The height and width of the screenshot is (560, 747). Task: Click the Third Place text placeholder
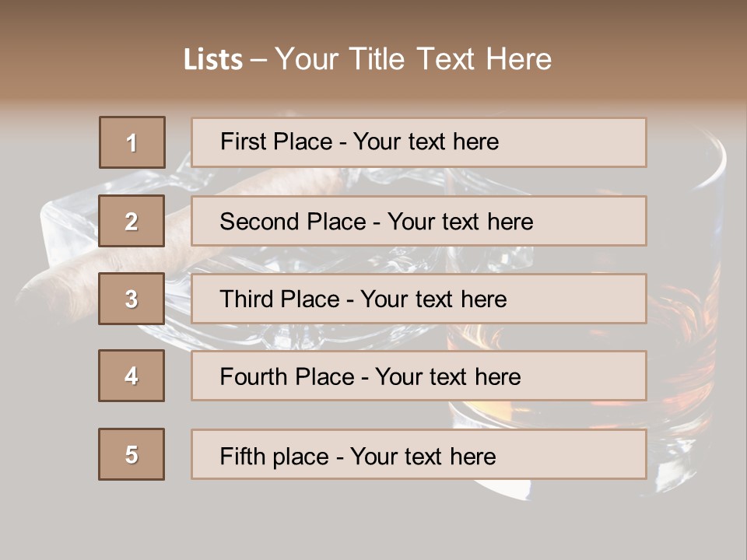tap(419, 299)
